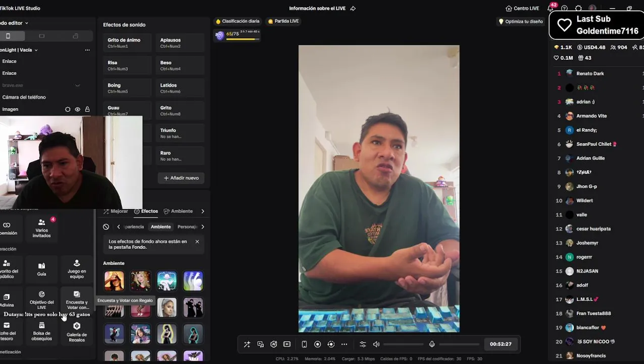Open scene options ellipsis menu

pyautogui.click(x=87, y=50)
